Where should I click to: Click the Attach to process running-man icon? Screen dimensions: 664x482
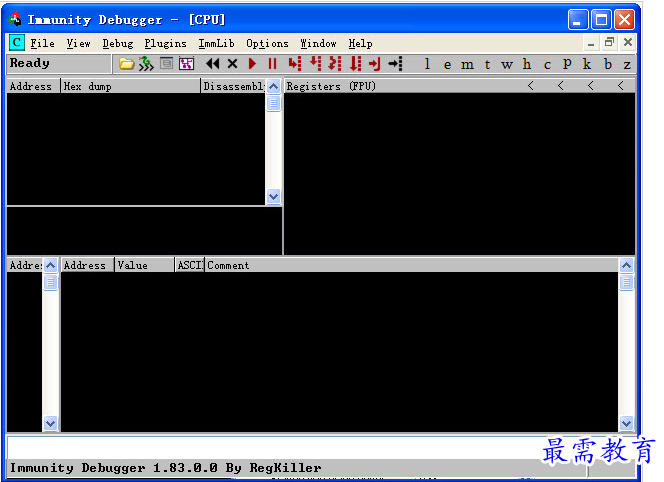146,64
